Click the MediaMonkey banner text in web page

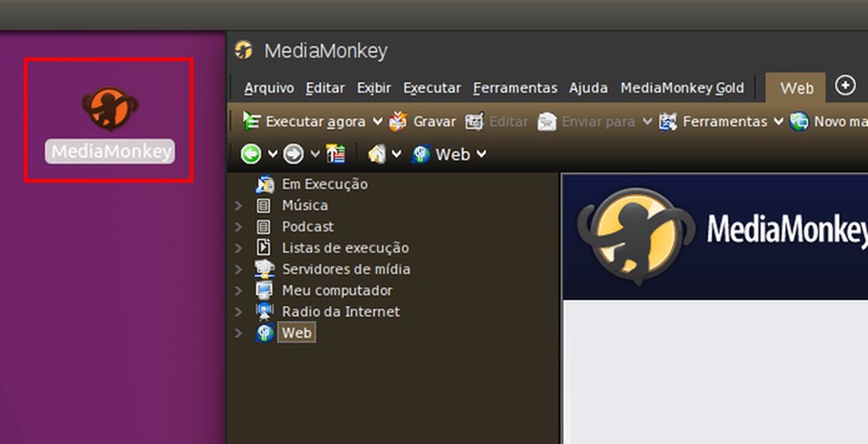click(x=787, y=230)
